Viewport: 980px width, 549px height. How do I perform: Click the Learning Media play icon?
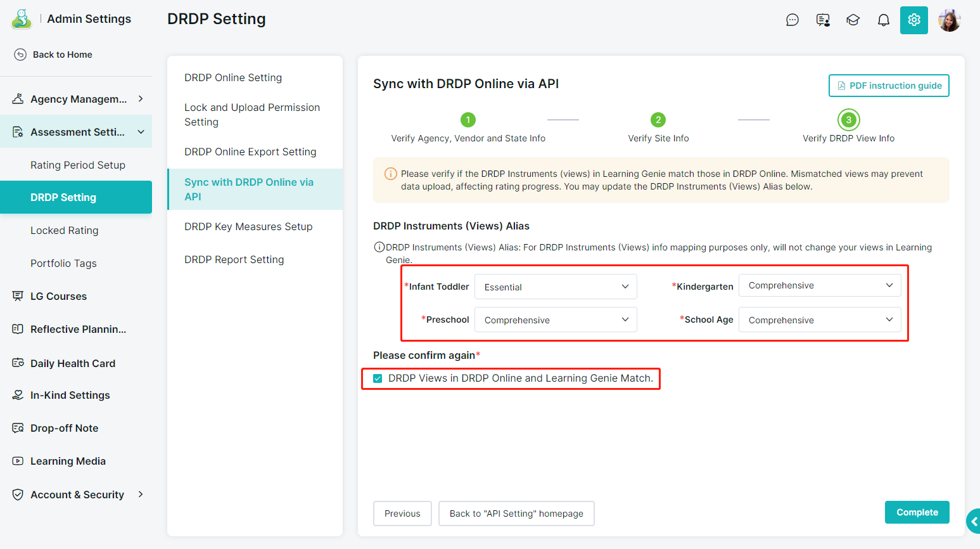pyautogui.click(x=18, y=461)
